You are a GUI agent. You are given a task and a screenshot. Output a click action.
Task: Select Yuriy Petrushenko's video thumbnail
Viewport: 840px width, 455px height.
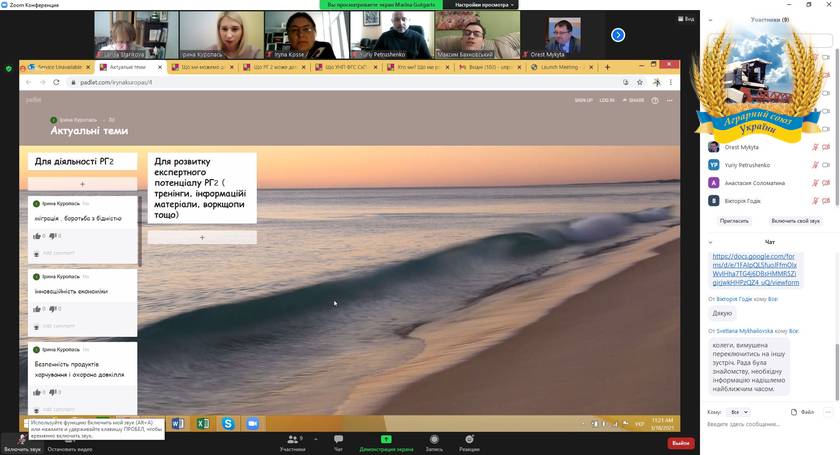(x=392, y=35)
